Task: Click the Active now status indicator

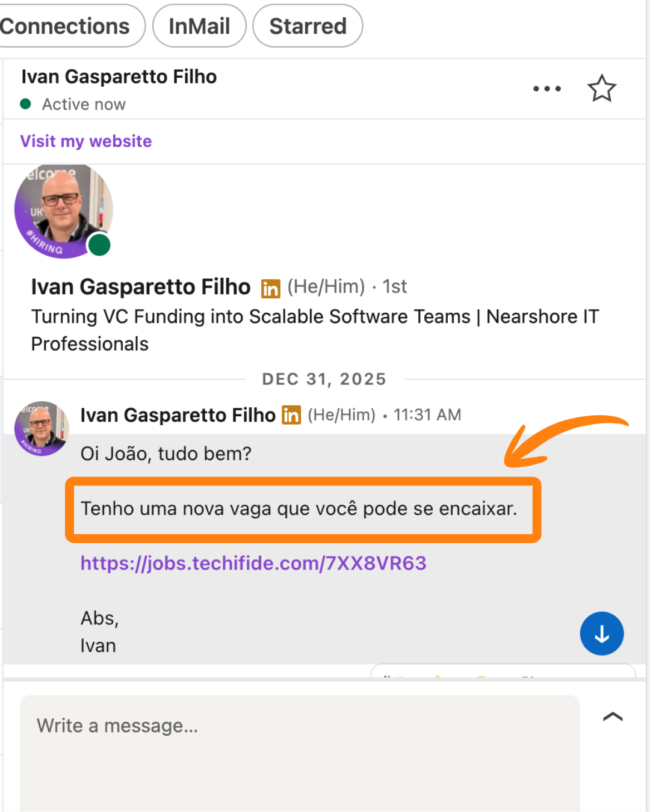Action: [x=73, y=104]
